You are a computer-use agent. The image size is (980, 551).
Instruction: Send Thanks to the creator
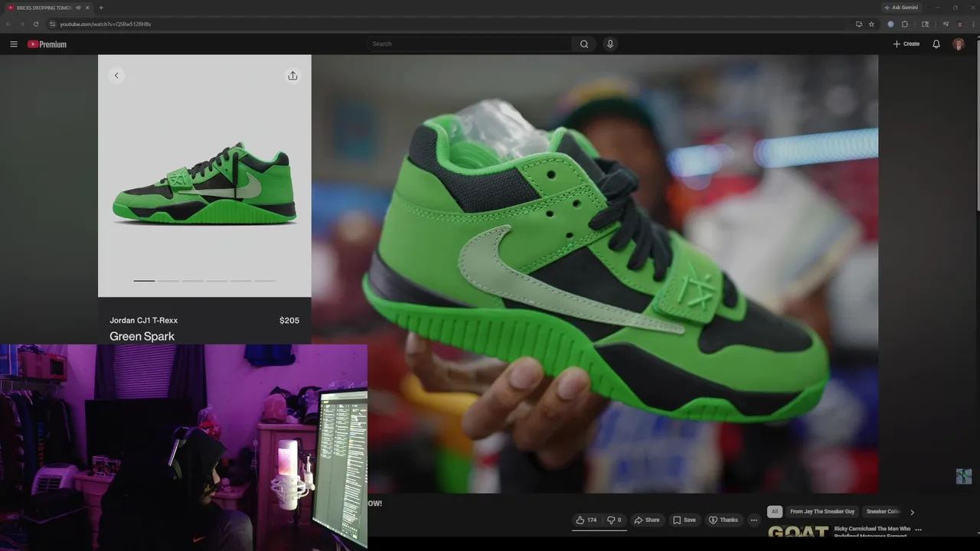tap(724, 520)
